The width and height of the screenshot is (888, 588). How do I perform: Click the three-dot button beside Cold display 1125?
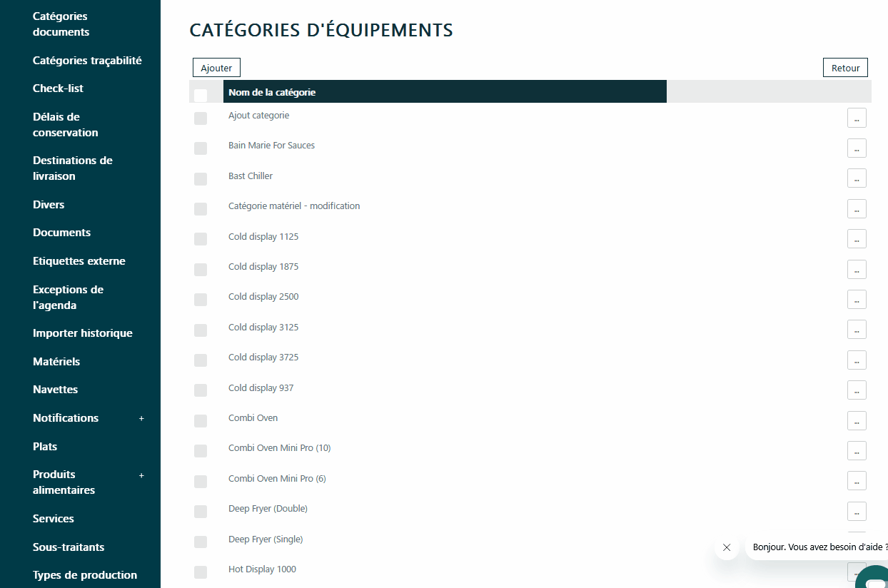click(x=856, y=239)
